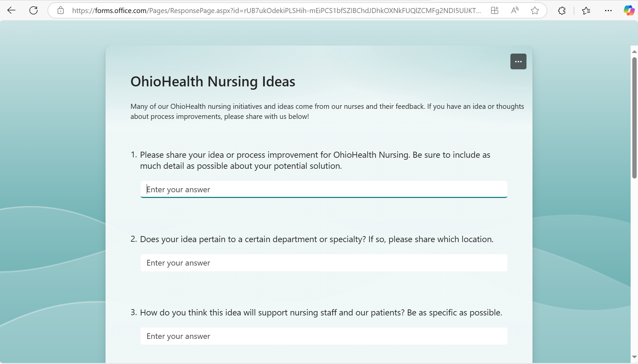Launch Copilot sidebar icon
The height and width of the screenshot is (364, 638).
tap(629, 10)
